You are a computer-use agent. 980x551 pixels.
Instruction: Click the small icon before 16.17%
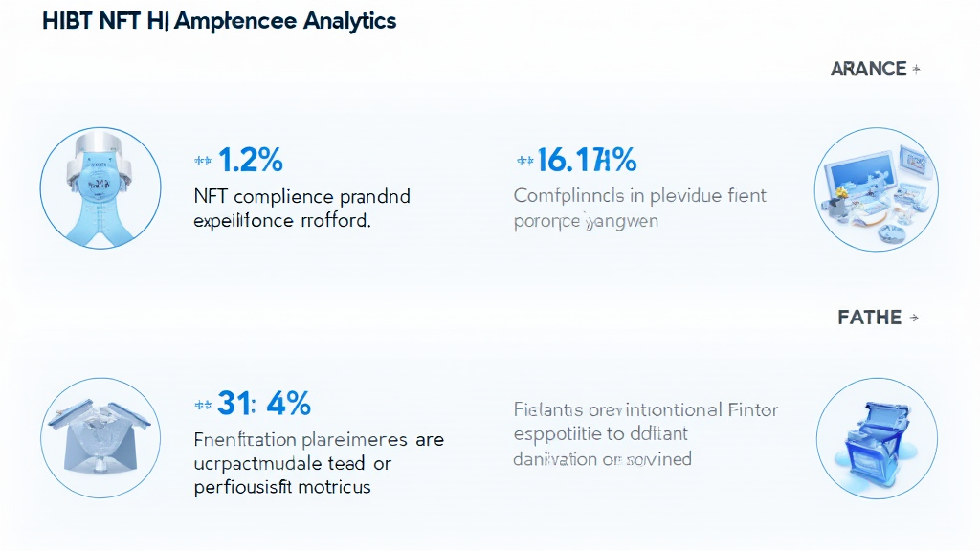(x=524, y=161)
